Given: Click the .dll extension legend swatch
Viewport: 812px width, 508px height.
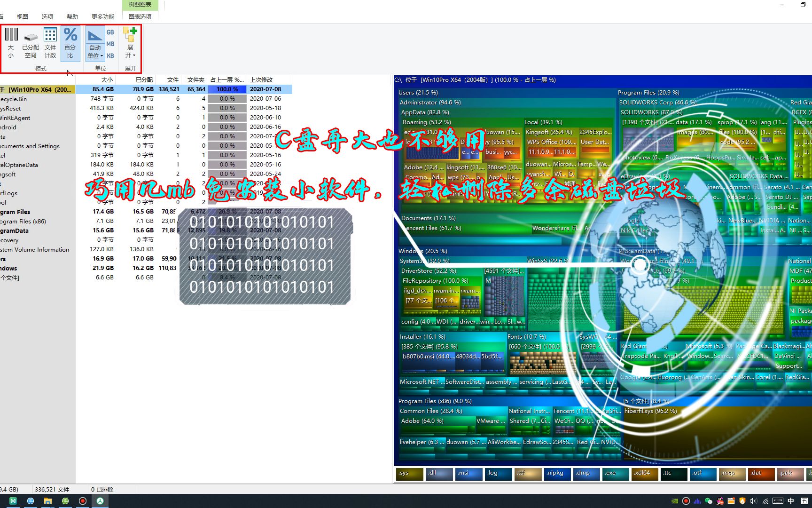Looking at the screenshot, I should [439, 474].
